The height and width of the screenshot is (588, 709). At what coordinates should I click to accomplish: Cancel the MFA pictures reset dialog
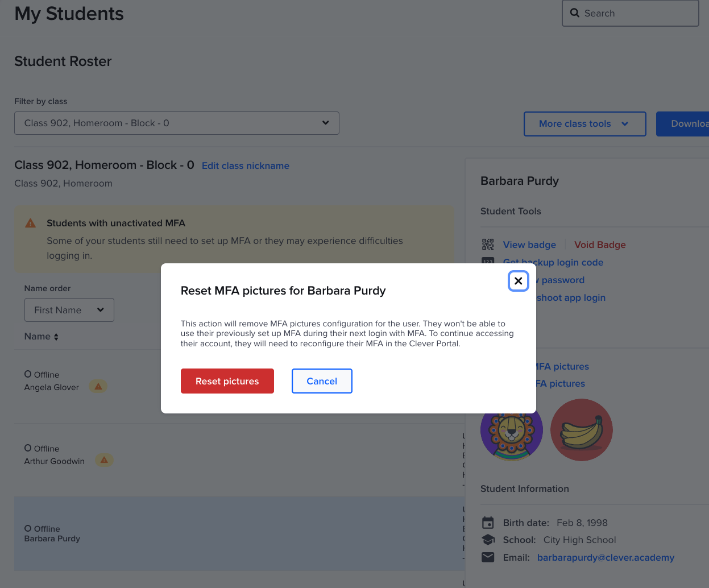322,381
